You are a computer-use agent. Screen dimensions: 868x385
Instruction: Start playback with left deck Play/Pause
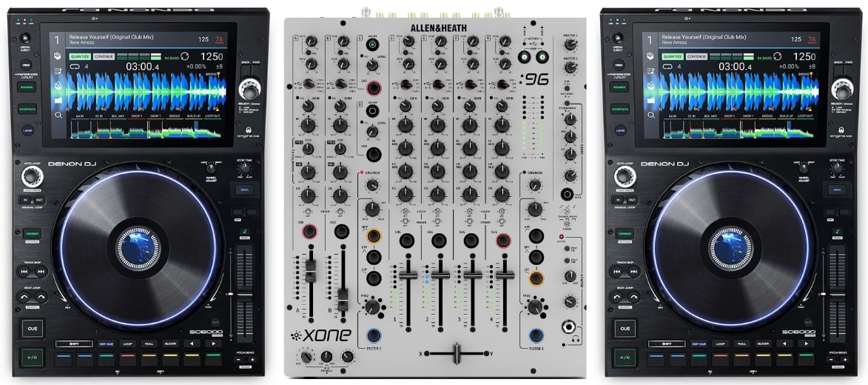(x=31, y=355)
